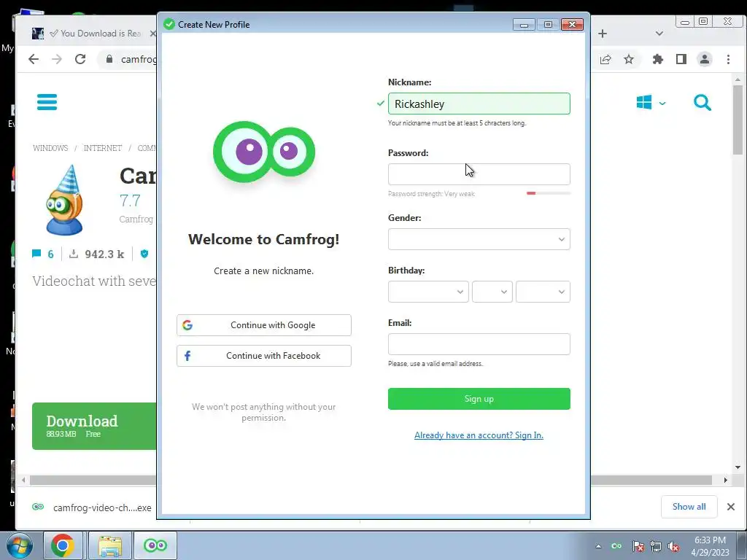This screenshot has height=560, width=747.
Task: Click the Windows platform logo on the webpage
Action: click(643, 102)
